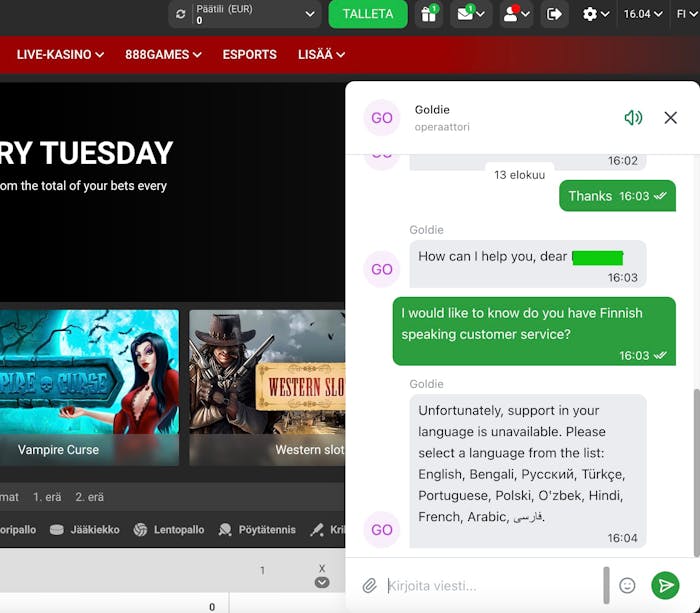Open the settings gear menu
Screen dimensions: 700x613
(x=595, y=14)
